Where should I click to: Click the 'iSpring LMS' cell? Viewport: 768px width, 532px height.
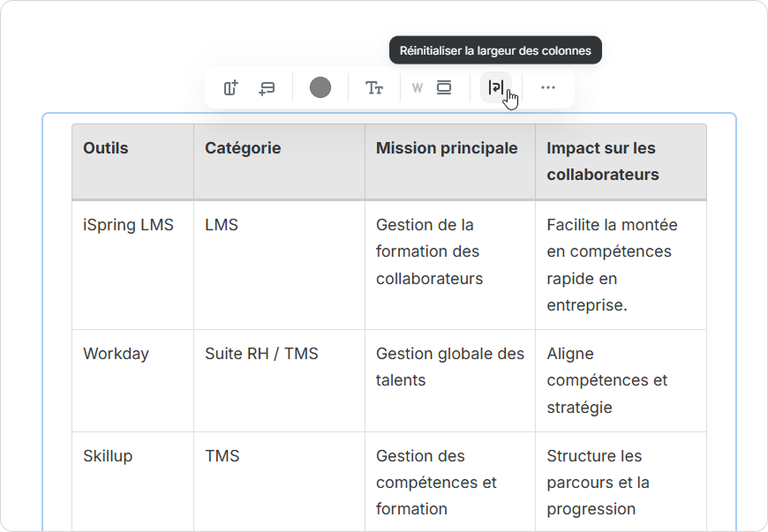coord(129,225)
